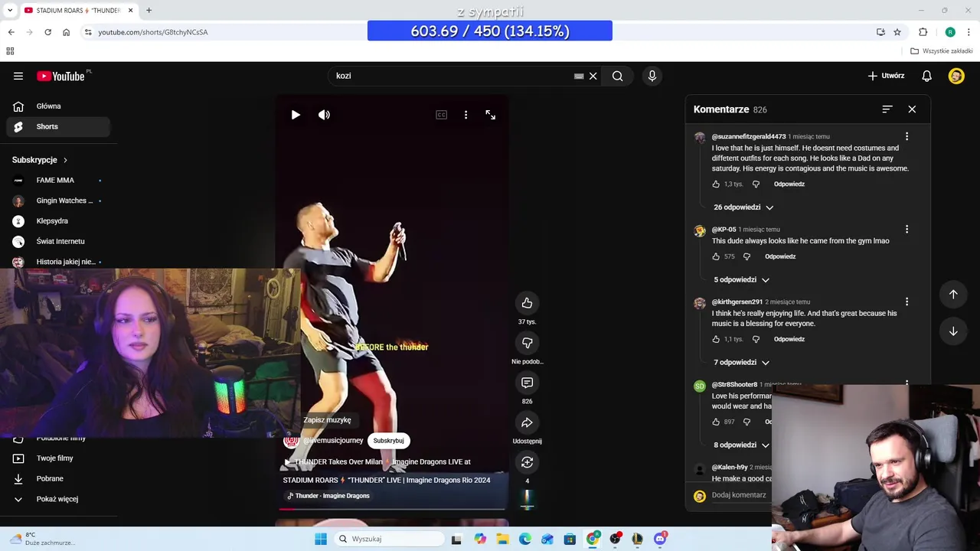Bookmark this page with the star
The height and width of the screenshot is (551, 980).
tap(897, 32)
